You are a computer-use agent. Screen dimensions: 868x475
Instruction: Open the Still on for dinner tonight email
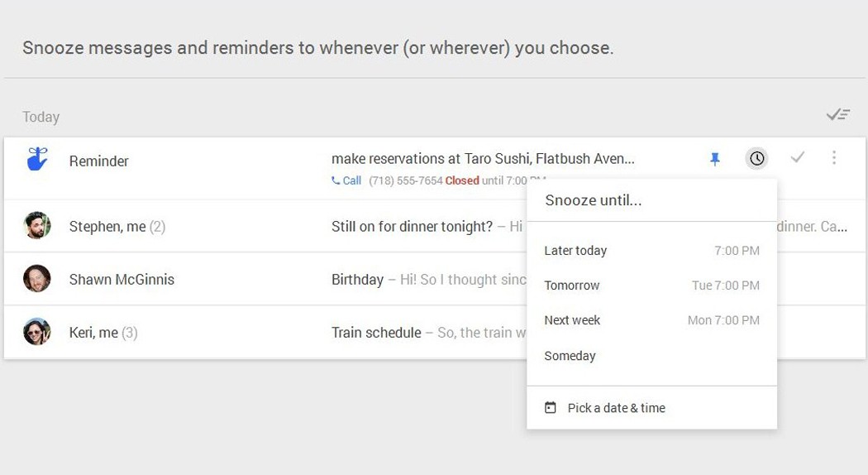[x=412, y=226]
